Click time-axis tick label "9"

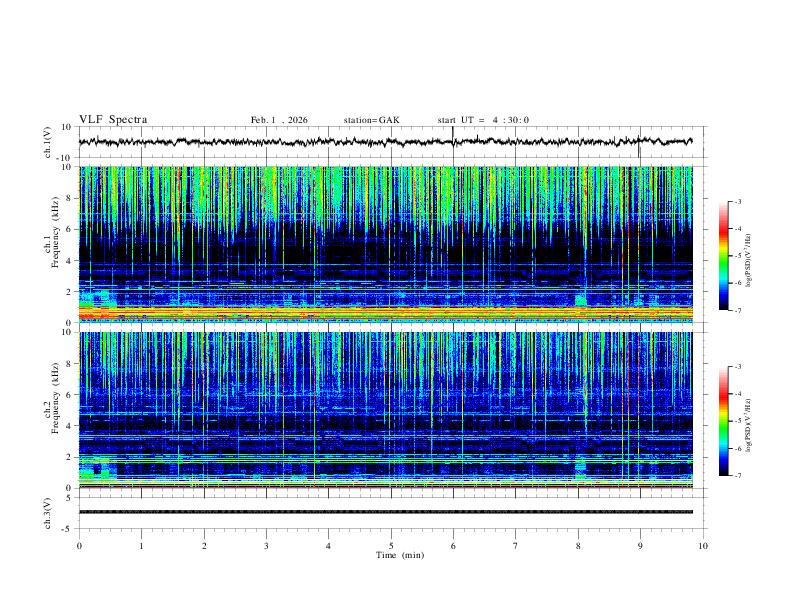coord(640,546)
